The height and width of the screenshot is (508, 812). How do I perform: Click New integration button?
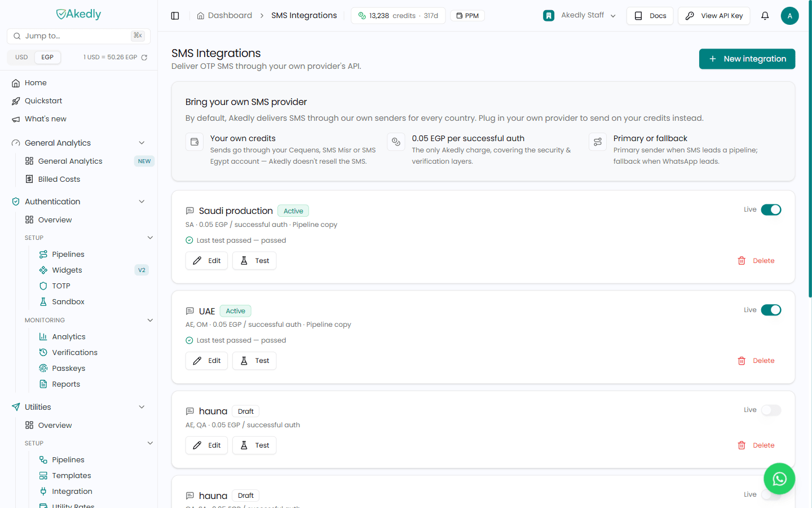point(747,59)
